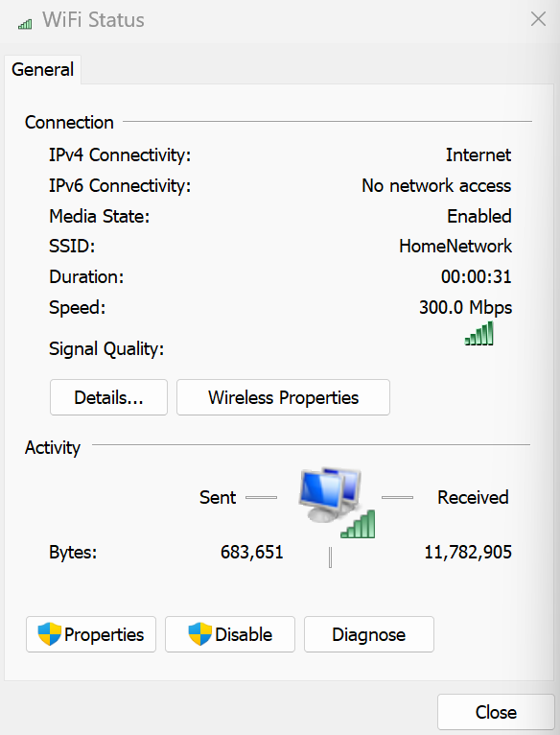Click the HomeNetwork SSID value

[x=455, y=246]
